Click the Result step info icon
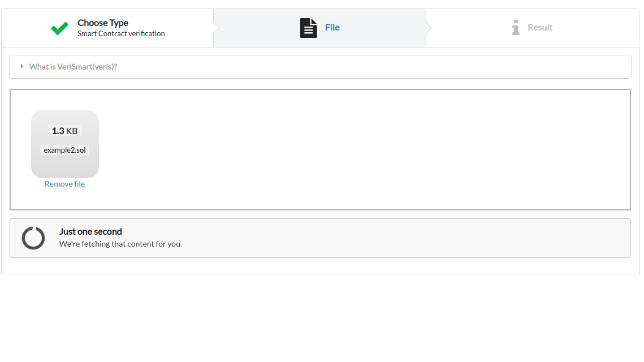 [x=515, y=28]
